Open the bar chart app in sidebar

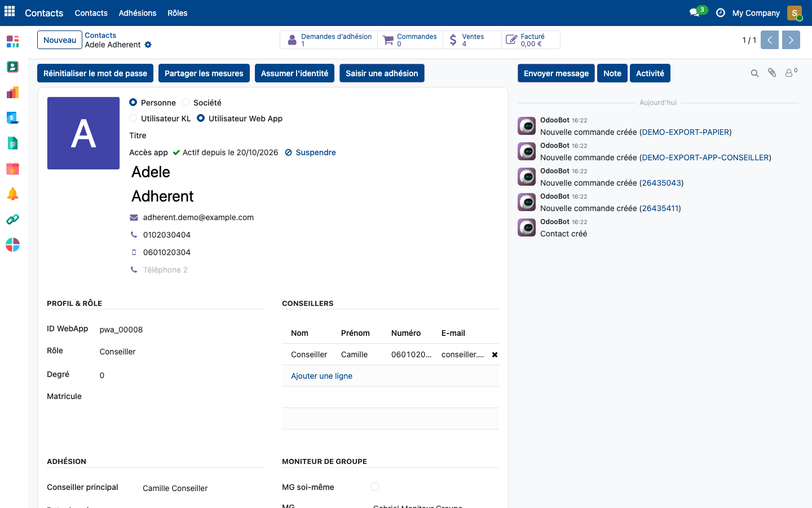point(12,92)
